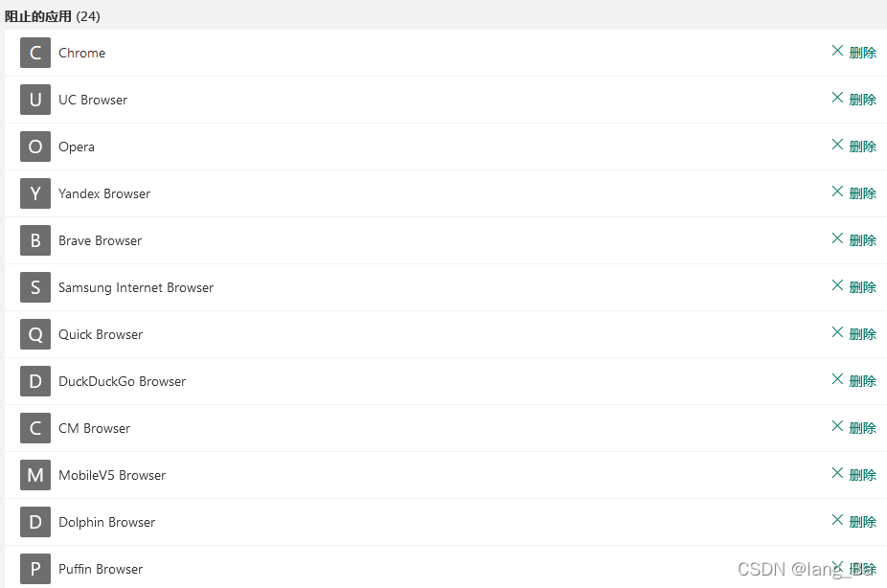Click the Quick Browser Q icon
Screen dimensions: 887x588
(x=35, y=334)
